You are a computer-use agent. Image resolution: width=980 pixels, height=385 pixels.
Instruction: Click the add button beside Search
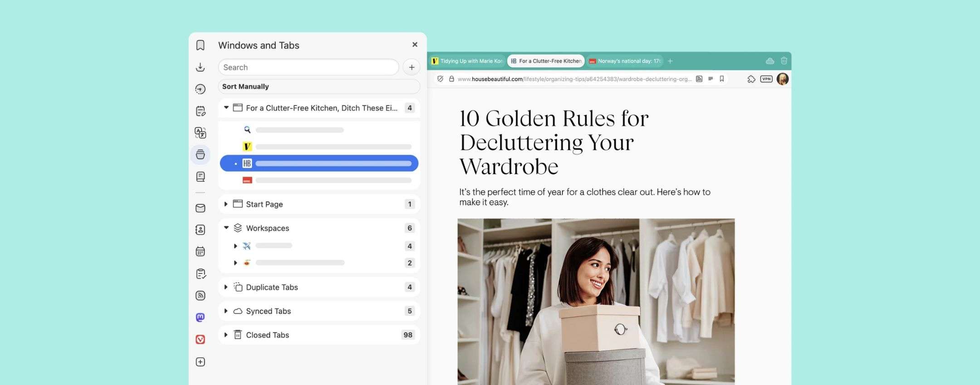[412, 67]
